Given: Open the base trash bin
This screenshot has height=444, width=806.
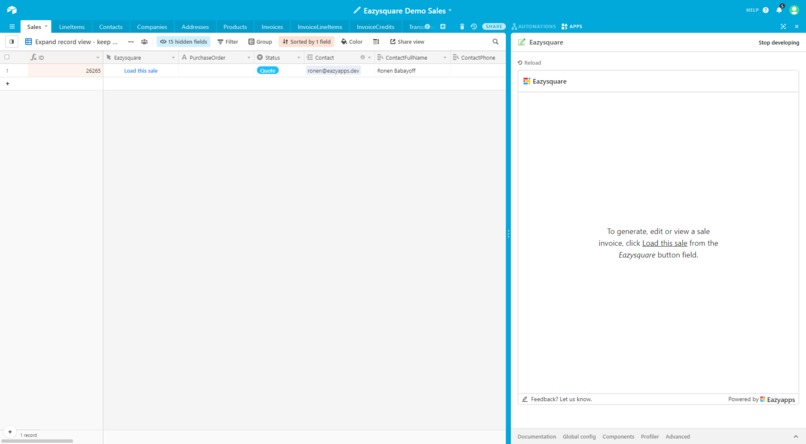Looking at the screenshot, I should (x=462, y=26).
